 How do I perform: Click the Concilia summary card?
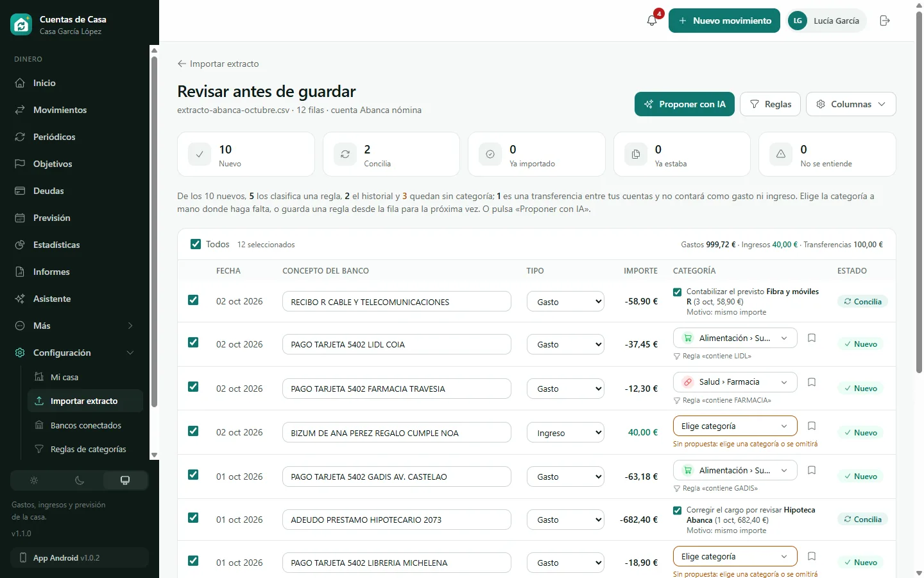click(391, 154)
